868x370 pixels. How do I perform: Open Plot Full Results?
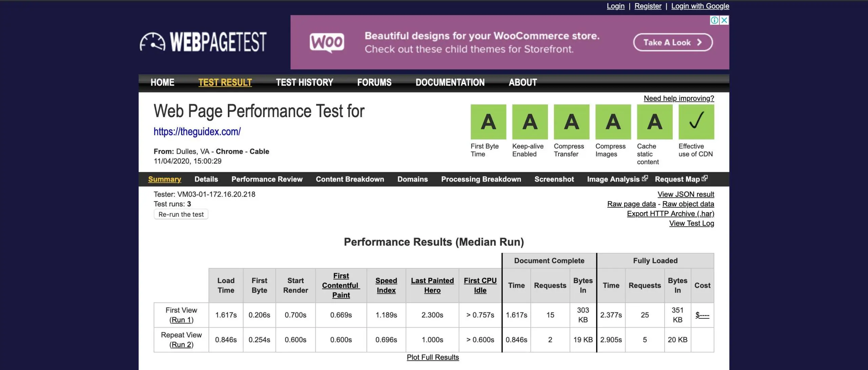click(x=433, y=357)
